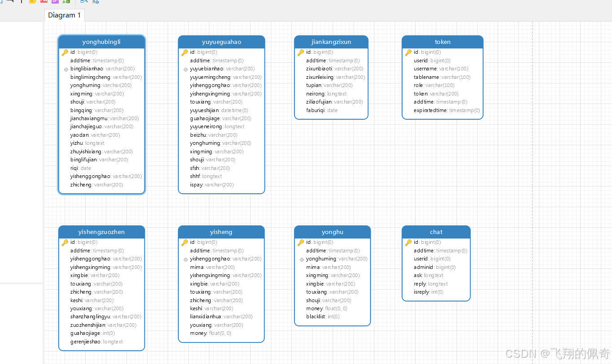Click the adminid bigint field in chat
The width and height of the screenshot is (612, 364).
click(x=435, y=267)
